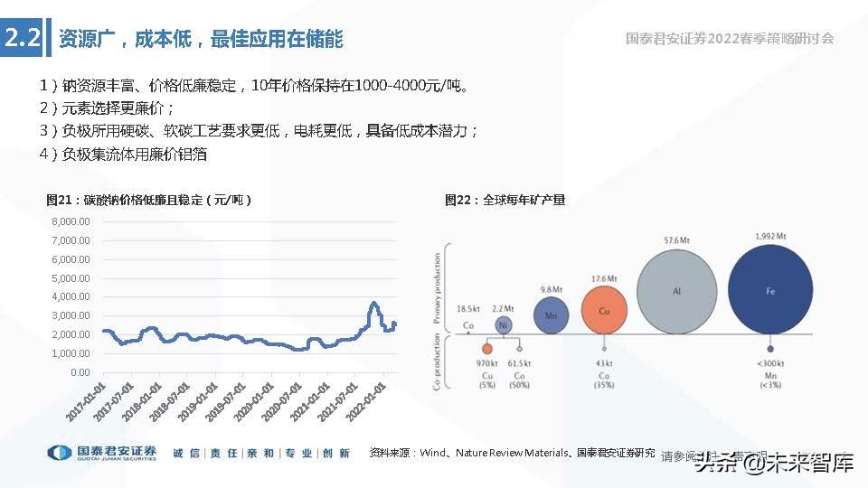The width and height of the screenshot is (868, 488).
Task: Click the Guotai Junan Securities logo
Action: pos(102,453)
